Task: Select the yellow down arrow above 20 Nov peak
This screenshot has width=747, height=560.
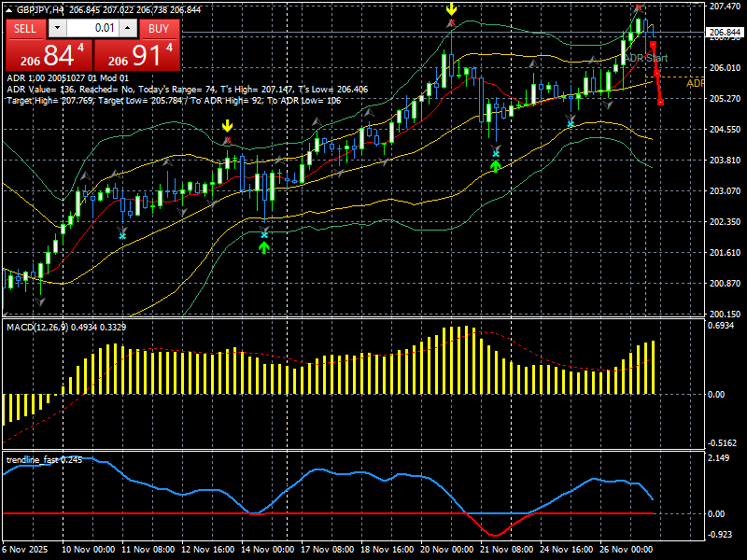Action: 451,8
